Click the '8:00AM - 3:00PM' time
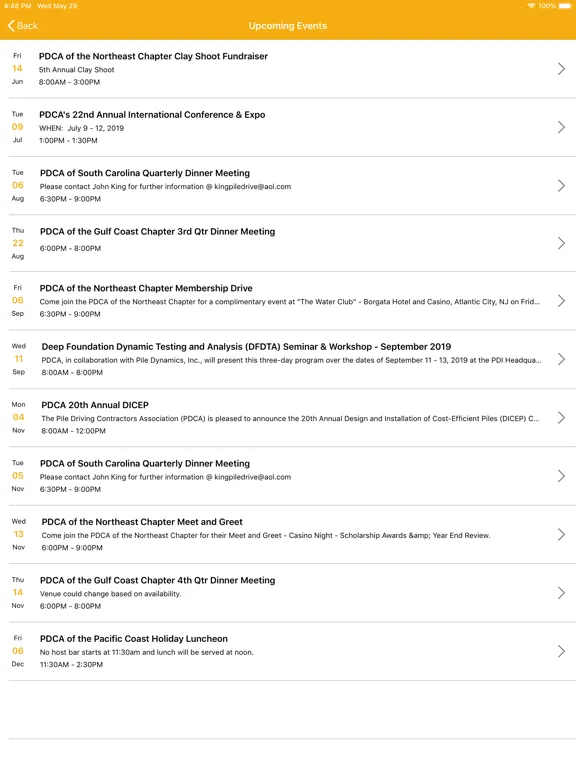Screen dimensions: 576x768 click(70, 82)
